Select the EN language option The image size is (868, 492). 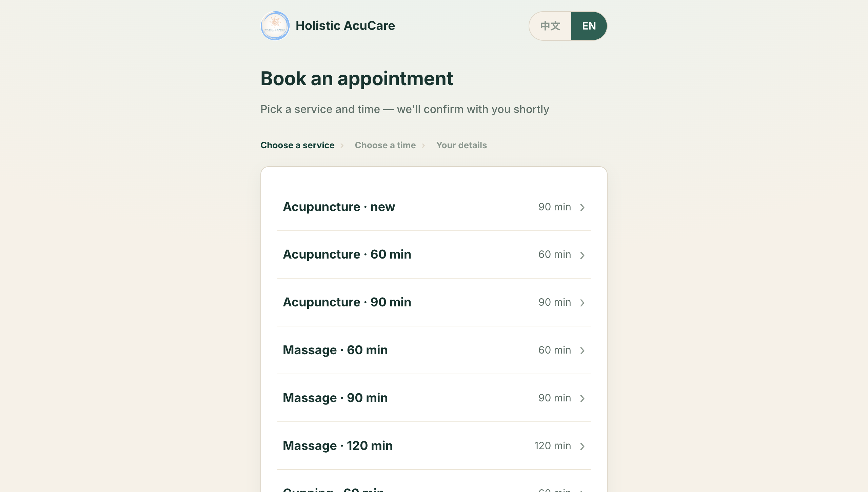coord(589,26)
